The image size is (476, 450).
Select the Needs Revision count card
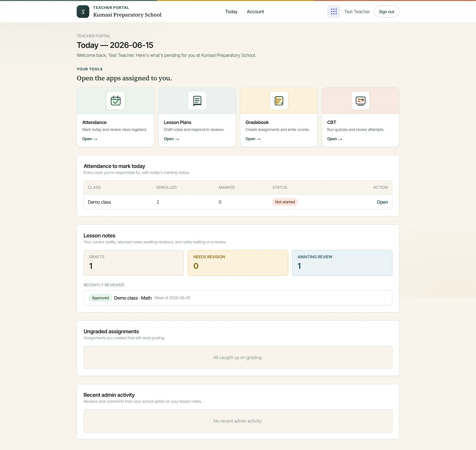[238, 263]
